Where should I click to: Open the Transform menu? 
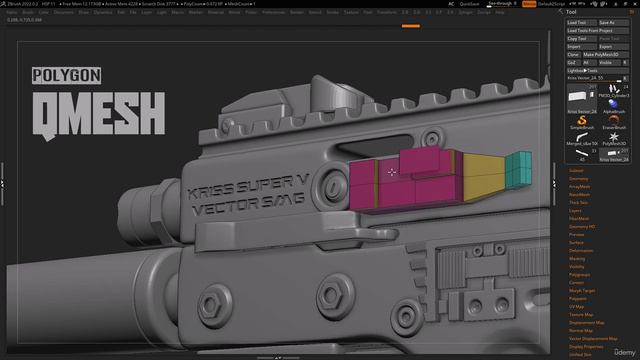point(386,12)
